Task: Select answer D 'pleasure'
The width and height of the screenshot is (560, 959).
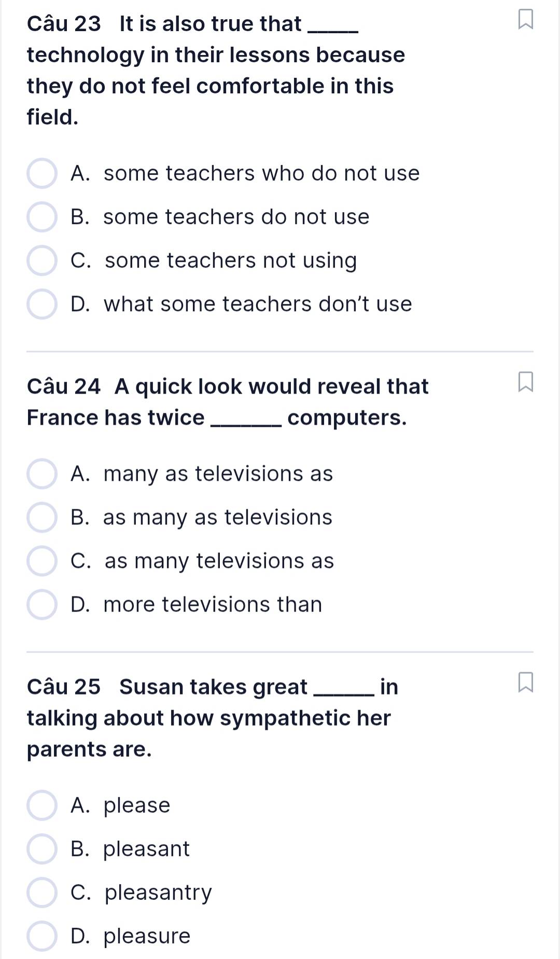Action: [x=42, y=936]
